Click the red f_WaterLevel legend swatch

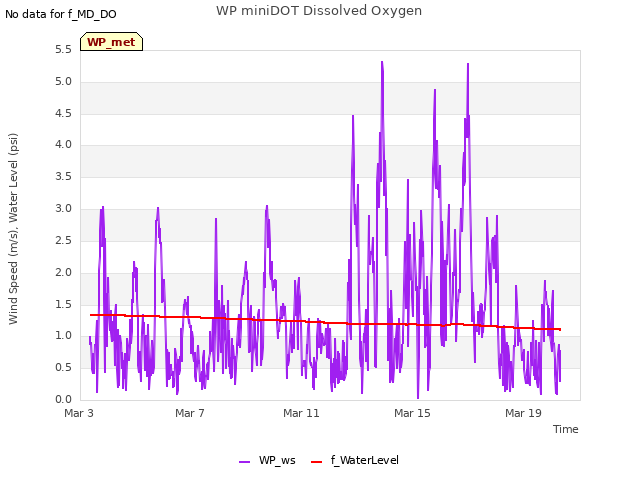(x=317, y=462)
